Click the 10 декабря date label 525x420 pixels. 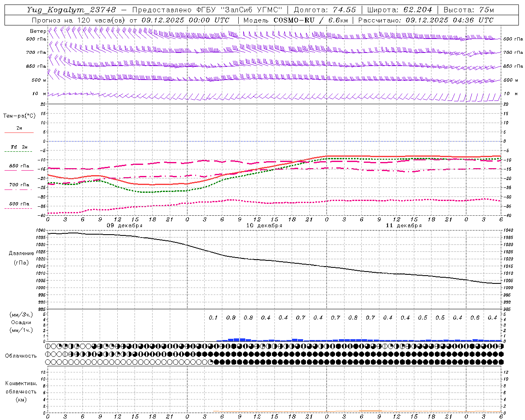[x=264, y=226]
